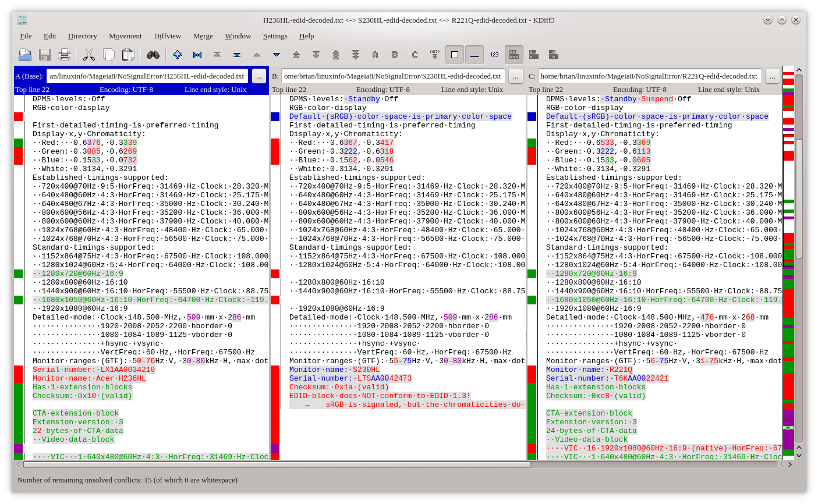This screenshot has width=818, height=504.
Task: Click the unsolved conflicts status bar text
Action: pos(128,480)
